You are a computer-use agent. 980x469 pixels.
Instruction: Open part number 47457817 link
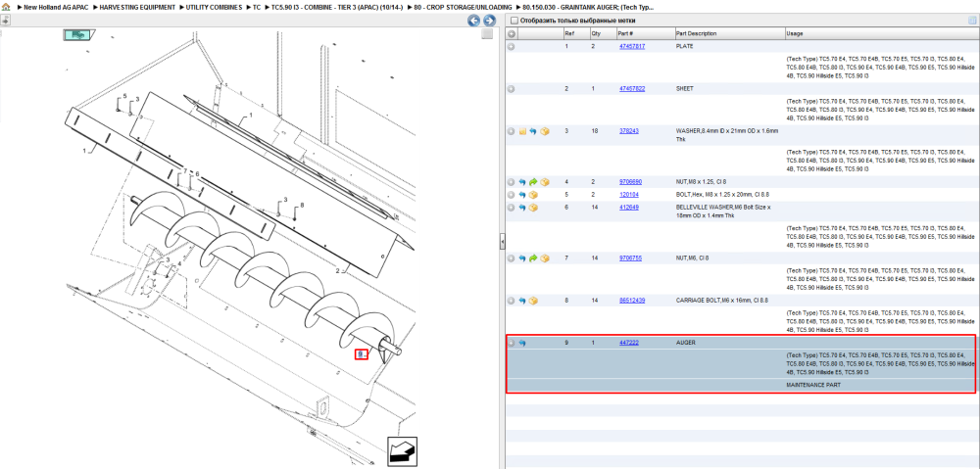click(632, 46)
